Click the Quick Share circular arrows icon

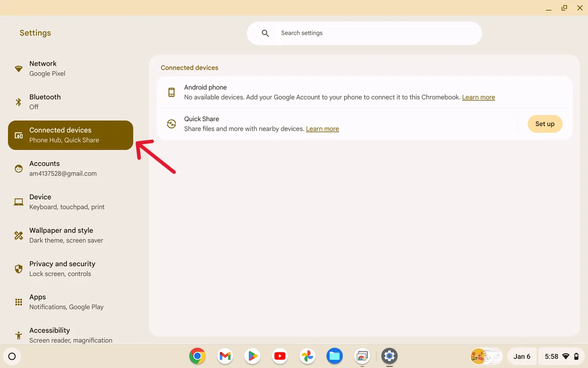tap(171, 124)
